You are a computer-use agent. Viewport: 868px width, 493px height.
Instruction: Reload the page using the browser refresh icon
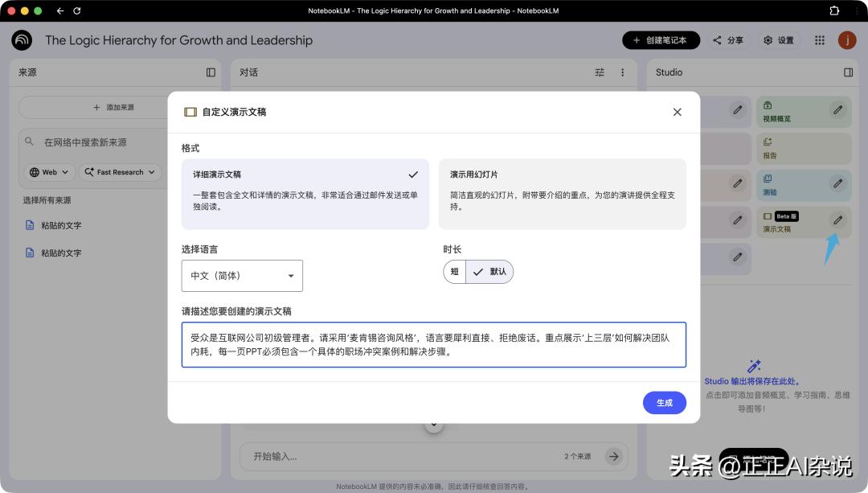point(77,10)
